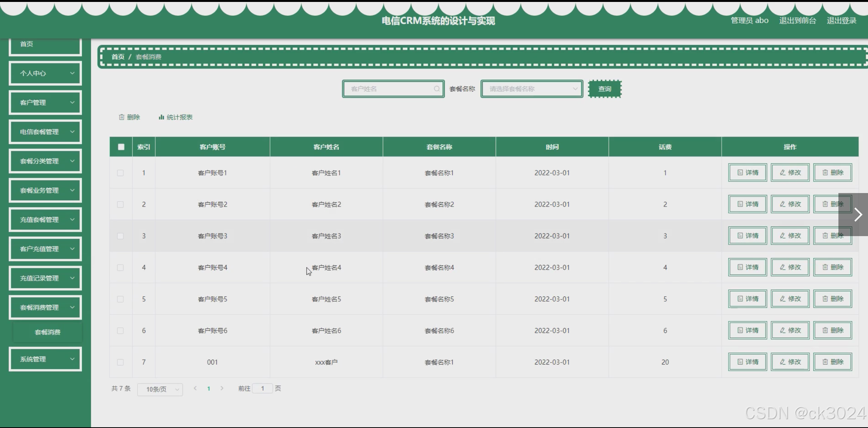Select the checkbox for row 7
This screenshot has width=868, height=428.
tap(120, 362)
